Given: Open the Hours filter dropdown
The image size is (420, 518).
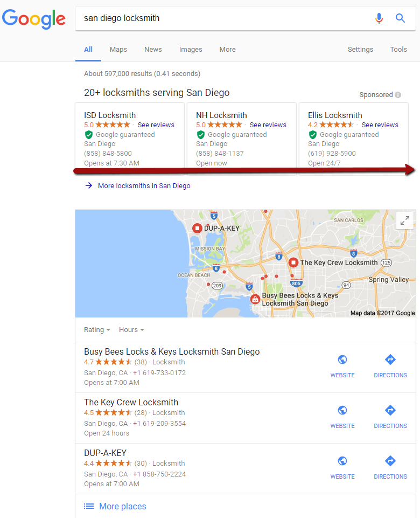Looking at the screenshot, I should 131,330.
